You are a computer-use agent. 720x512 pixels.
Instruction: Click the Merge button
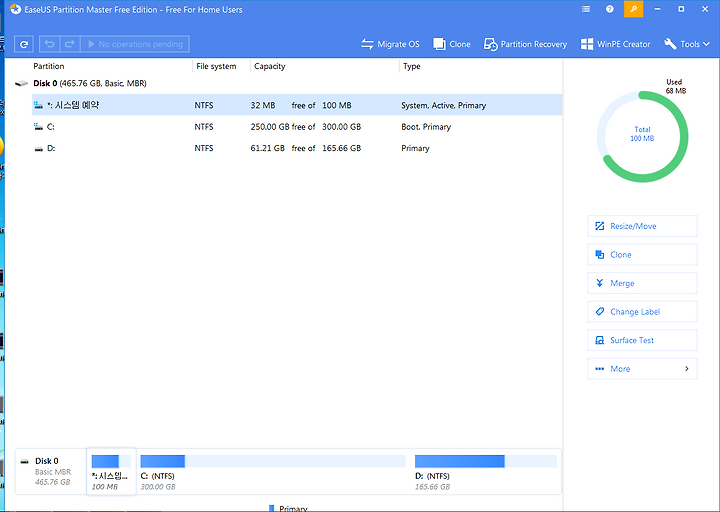pos(642,283)
